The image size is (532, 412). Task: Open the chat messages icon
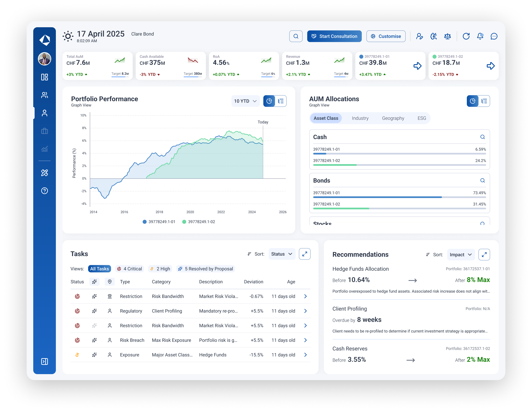(494, 37)
